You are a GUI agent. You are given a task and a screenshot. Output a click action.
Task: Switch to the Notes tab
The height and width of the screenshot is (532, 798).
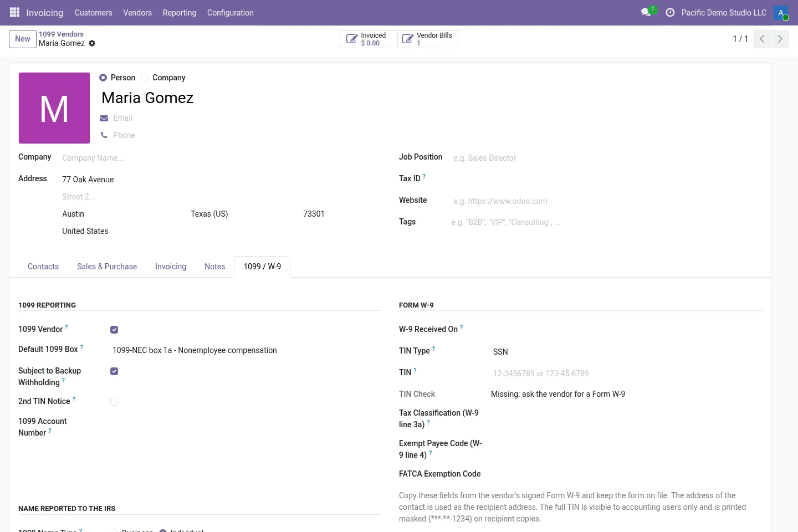[215, 267]
